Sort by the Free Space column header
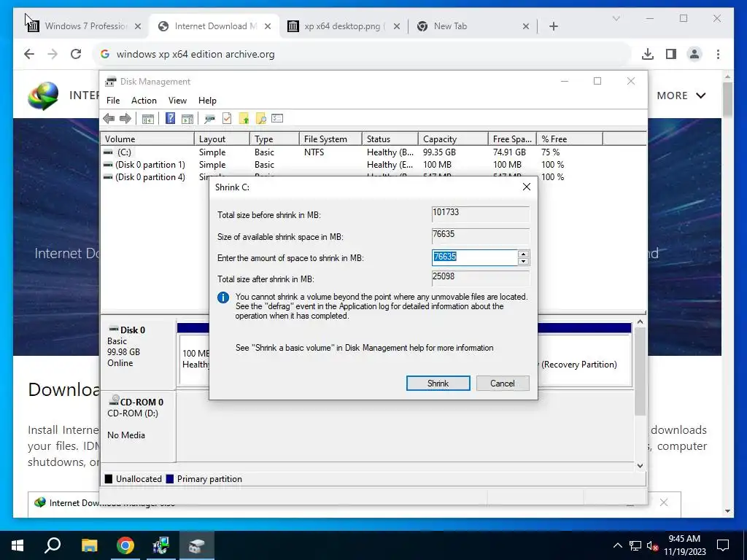Viewport: 747px width, 560px height. point(513,139)
